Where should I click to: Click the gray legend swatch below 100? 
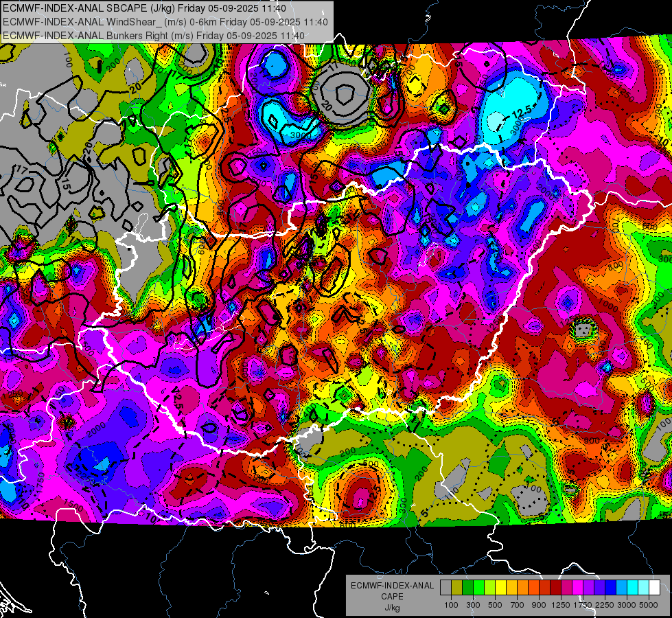445,588
